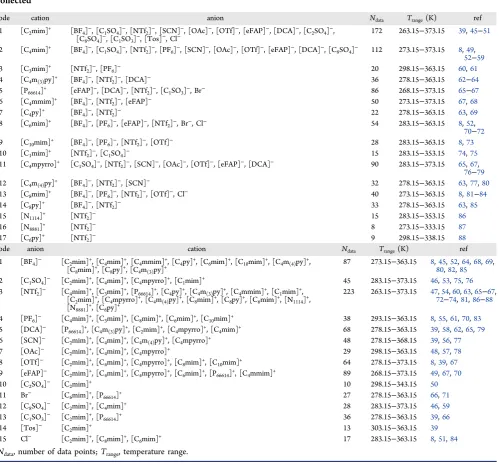Viewport: 499px width, 465px height.
Task: Click reference 45 in the [BF4]− anion row
Action: coord(443,262)
